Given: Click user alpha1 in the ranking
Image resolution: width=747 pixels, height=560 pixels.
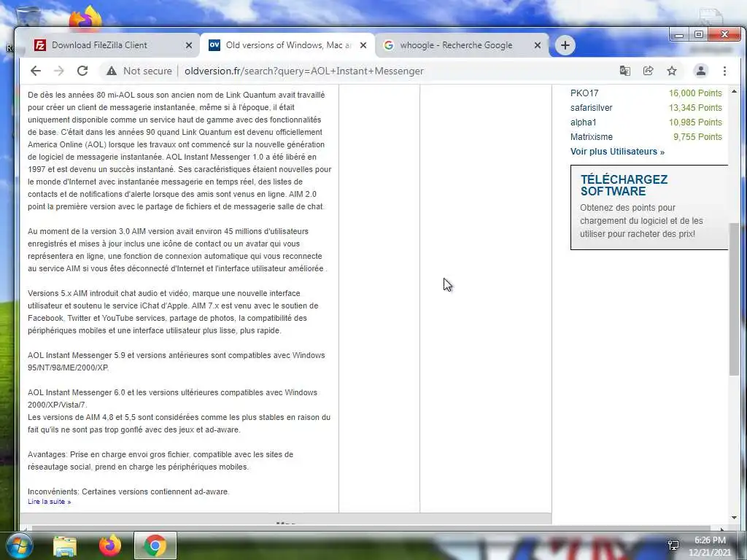Looking at the screenshot, I should click(583, 122).
